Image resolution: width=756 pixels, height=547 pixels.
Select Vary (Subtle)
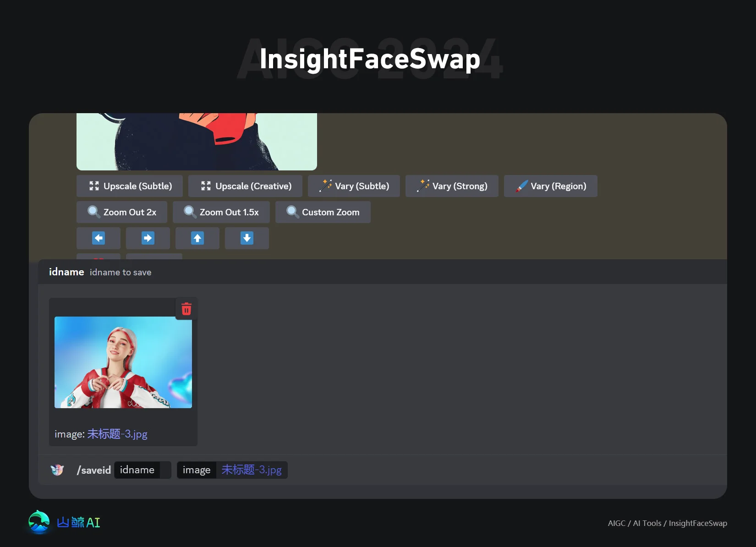point(354,186)
